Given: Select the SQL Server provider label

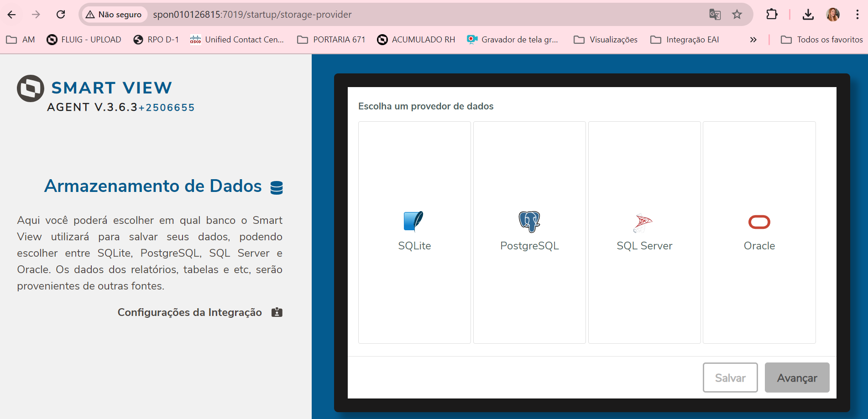Looking at the screenshot, I should [644, 246].
